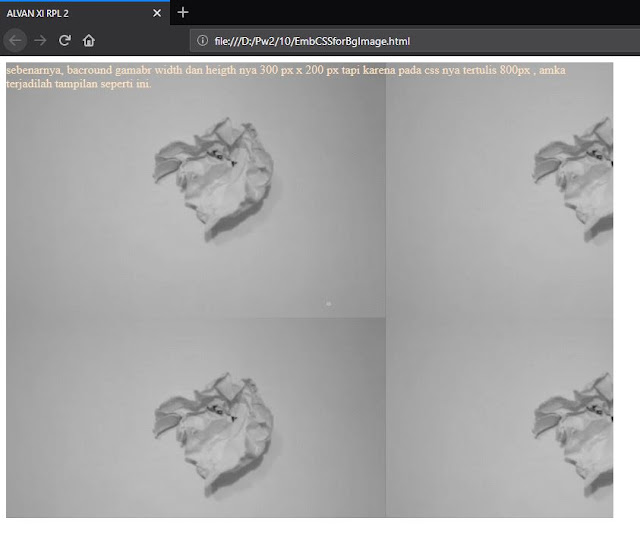The height and width of the screenshot is (537, 640).
Task: Go back to the previous page
Action: click(x=15, y=40)
